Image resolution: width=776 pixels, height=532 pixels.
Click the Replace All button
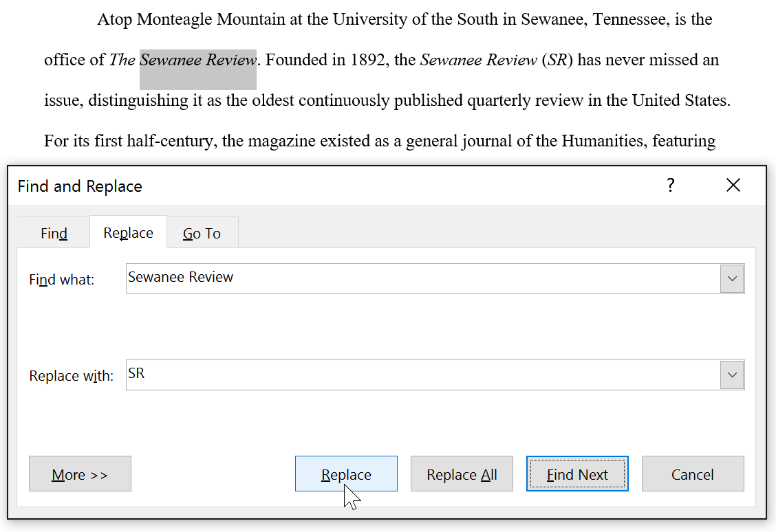tap(462, 474)
